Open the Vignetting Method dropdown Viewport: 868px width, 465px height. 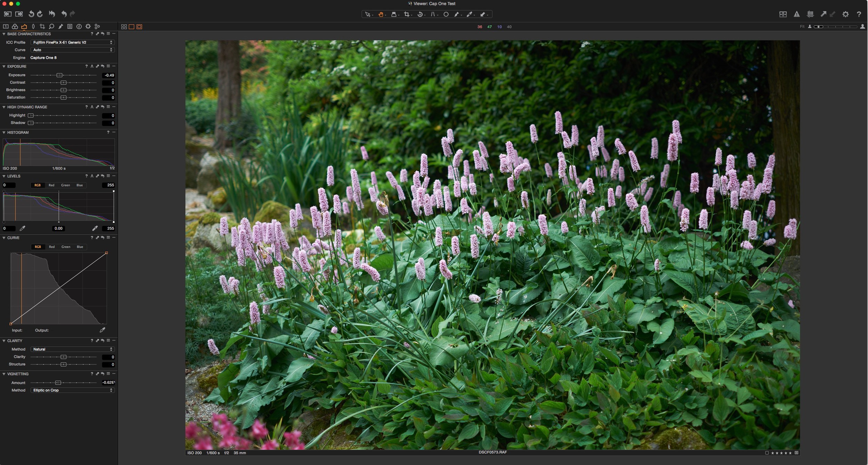coord(72,390)
